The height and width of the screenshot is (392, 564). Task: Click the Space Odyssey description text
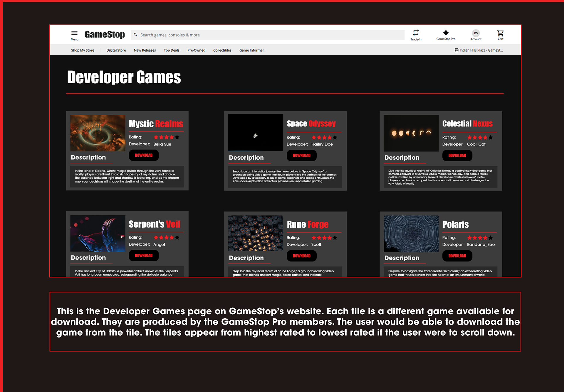click(285, 176)
